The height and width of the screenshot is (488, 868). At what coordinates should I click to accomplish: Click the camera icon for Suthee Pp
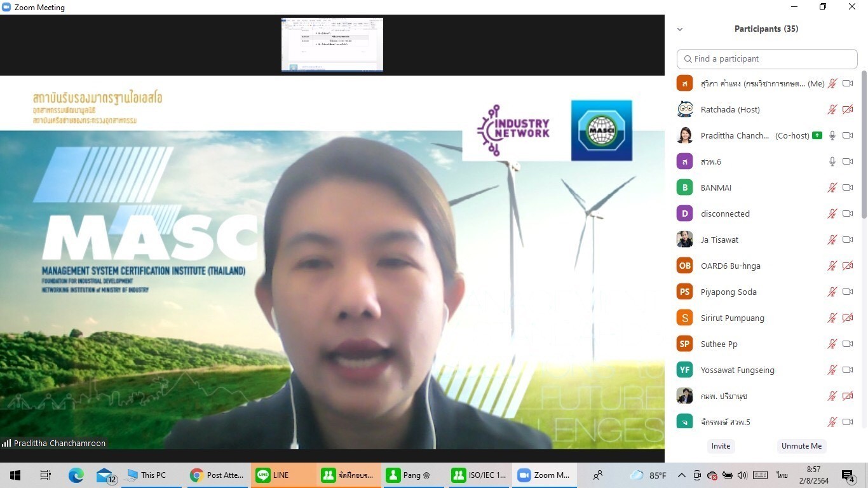(x=848, y=344)
